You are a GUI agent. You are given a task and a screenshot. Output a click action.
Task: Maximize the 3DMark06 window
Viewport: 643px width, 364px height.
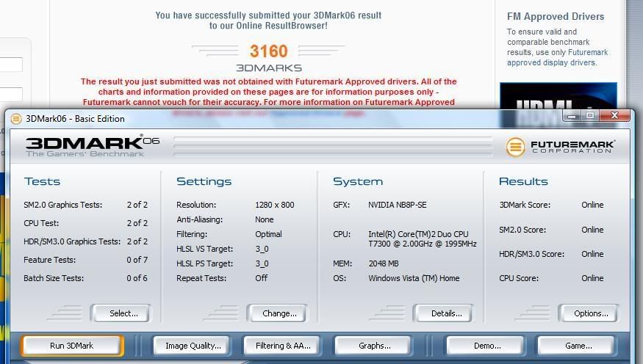click(590, 116)
